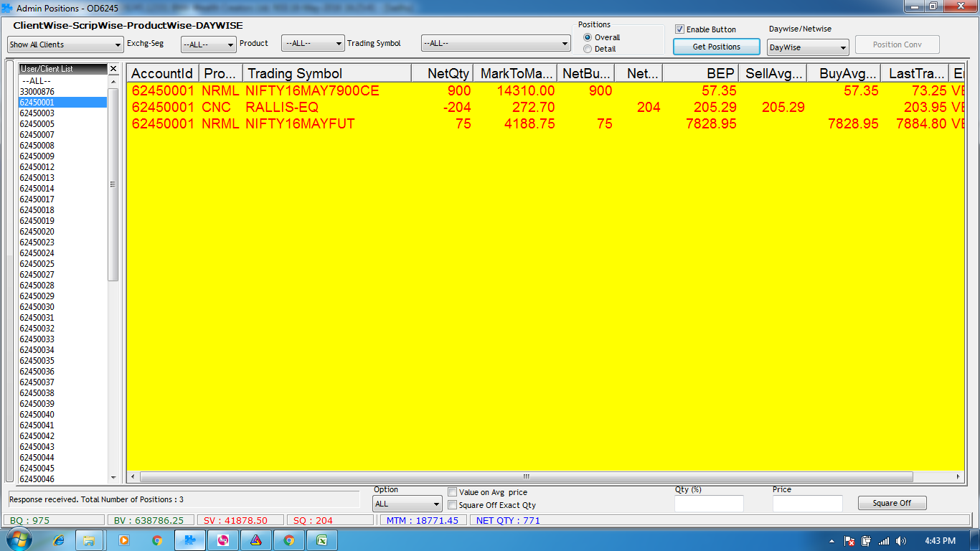
Task: Open the Show All Clients dropdown
Action: [65, 44]
